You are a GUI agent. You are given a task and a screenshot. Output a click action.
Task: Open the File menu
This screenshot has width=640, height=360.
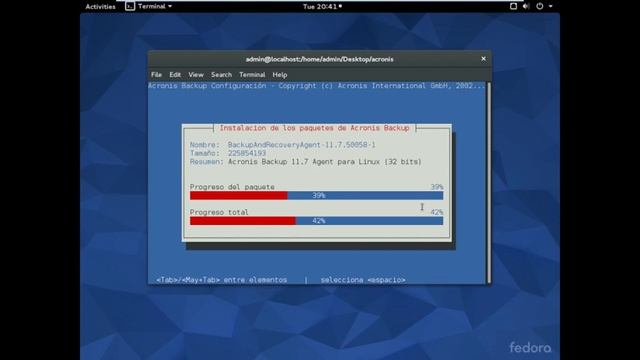(156, 75)
